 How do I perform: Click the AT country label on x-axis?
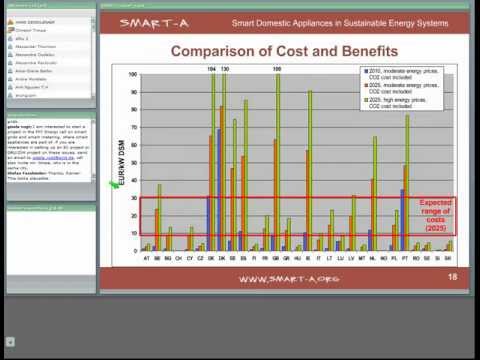(x=146, y=258)
